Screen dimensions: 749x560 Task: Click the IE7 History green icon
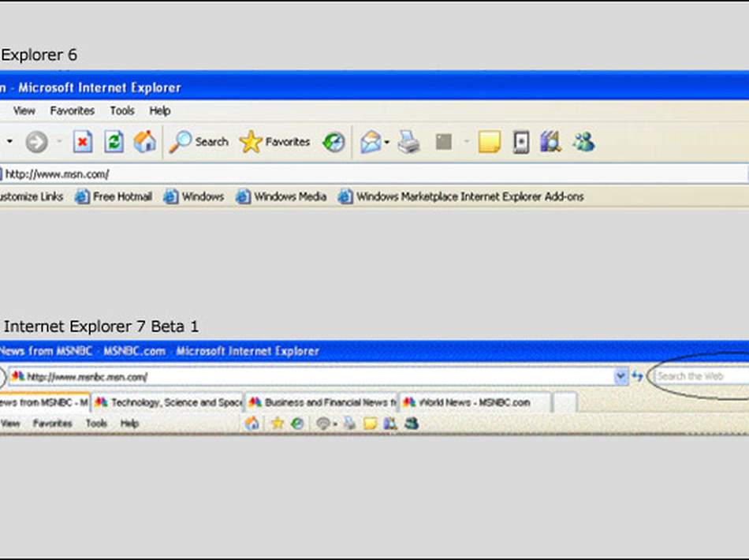point(297,424)
